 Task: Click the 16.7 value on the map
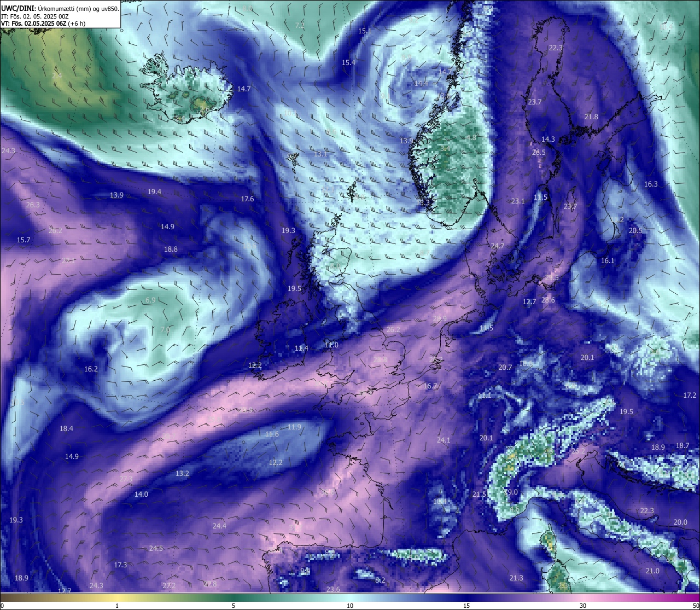[431, 386]
